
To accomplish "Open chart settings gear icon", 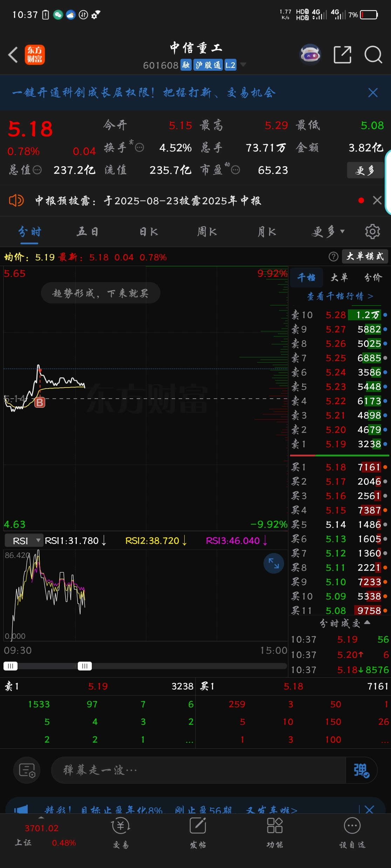I will point(372,231).
